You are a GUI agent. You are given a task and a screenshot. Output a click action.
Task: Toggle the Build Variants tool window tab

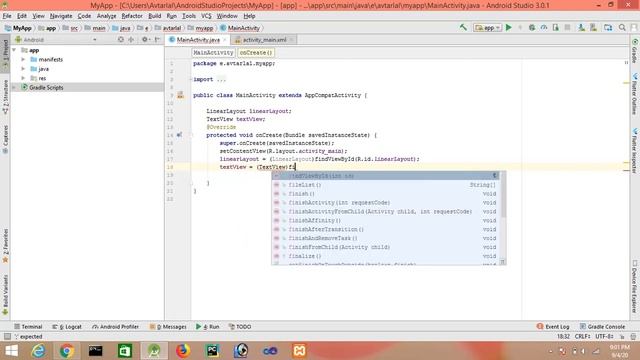[x=5, y=295]
